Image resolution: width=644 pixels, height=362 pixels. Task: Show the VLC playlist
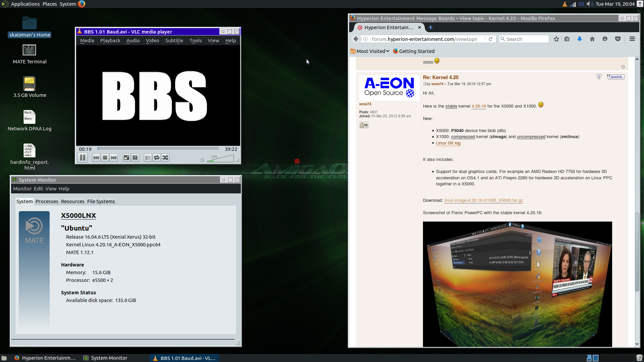148,158
